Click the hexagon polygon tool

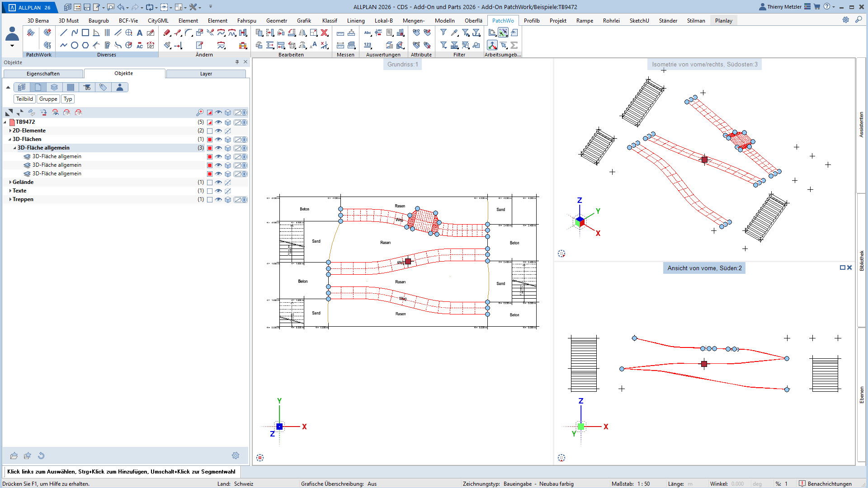(85, 45)
